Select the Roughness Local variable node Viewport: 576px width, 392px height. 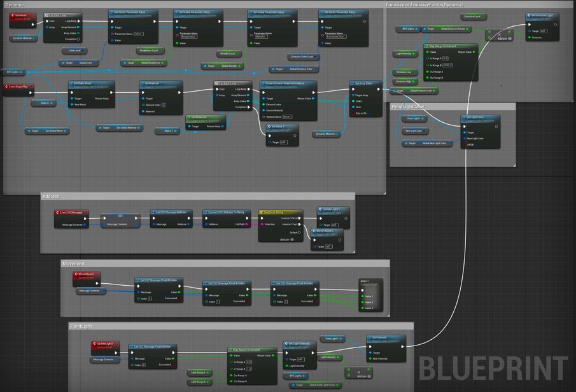tap(150, 50)
